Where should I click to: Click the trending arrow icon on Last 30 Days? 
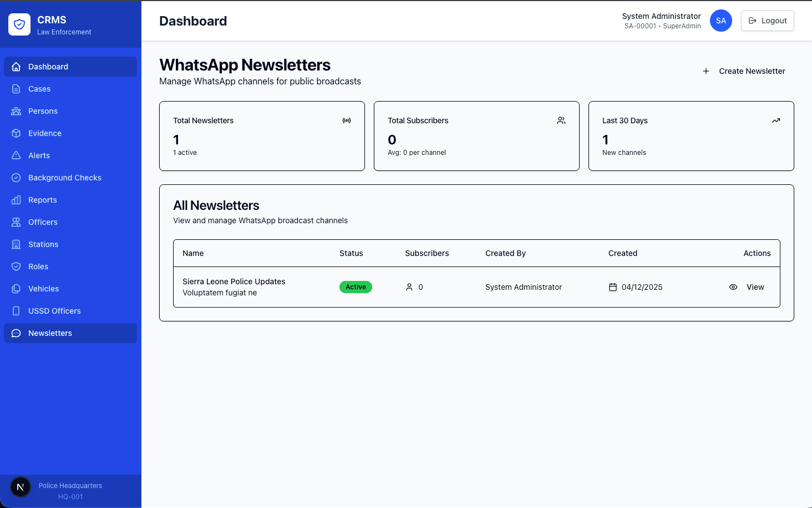[x=776, y=120]
